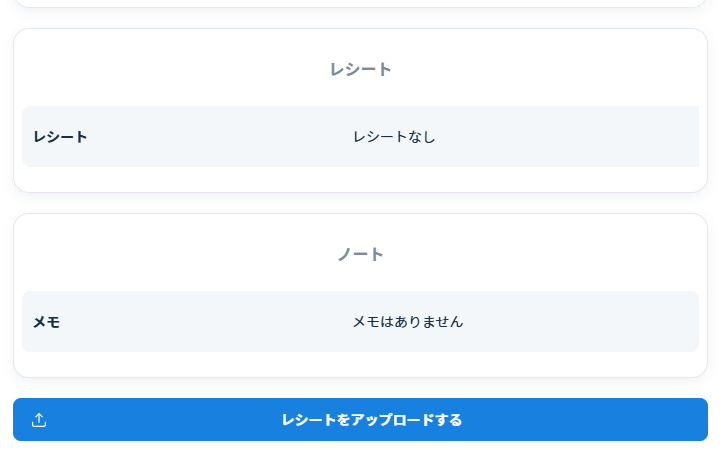Click the gap between レシート and ノート cards
723x450 pixels.
360,203
